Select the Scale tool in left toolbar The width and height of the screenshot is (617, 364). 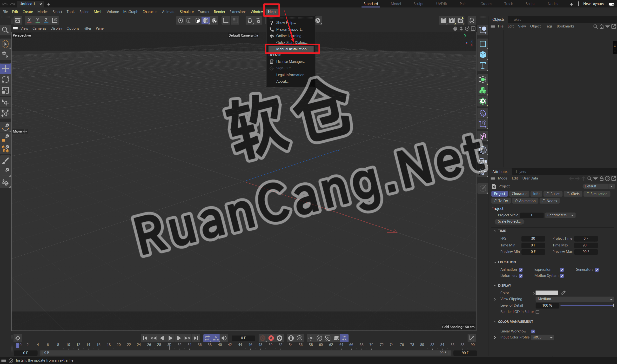pyautogui.click(x=5, y=91)
